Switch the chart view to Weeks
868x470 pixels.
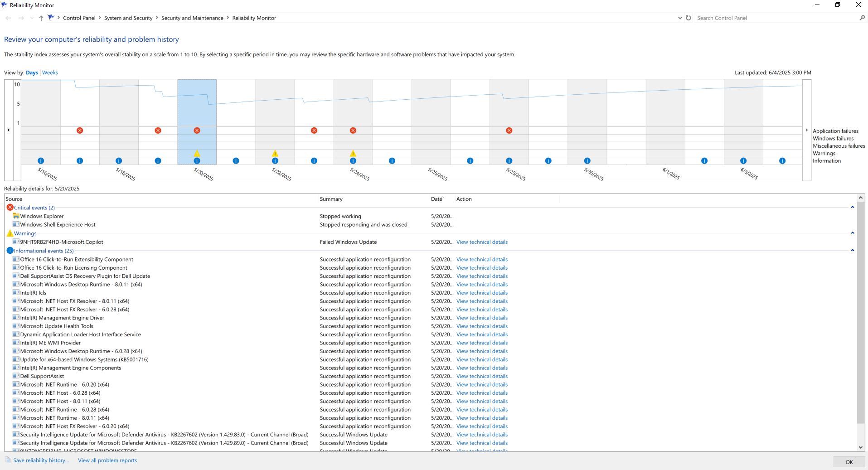point(50,73)
